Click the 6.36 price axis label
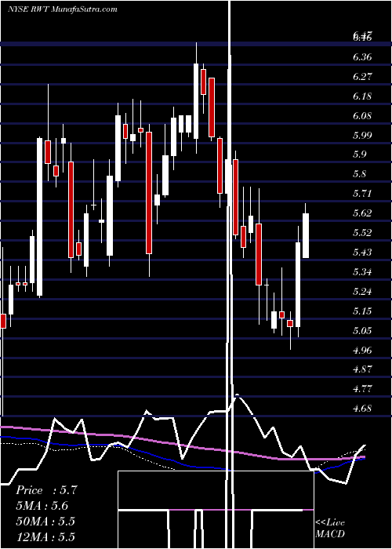This screenshot has width=392, height=549. 363,57
